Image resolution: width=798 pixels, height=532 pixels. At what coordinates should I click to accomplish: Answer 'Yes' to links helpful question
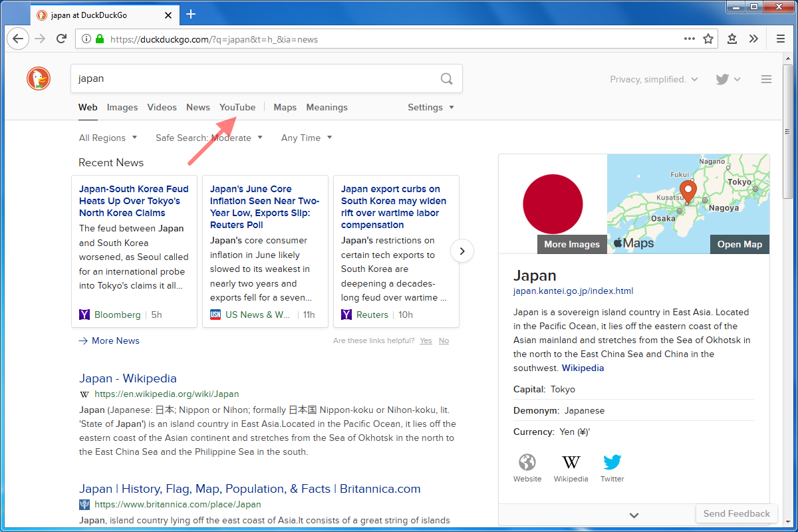426,340
